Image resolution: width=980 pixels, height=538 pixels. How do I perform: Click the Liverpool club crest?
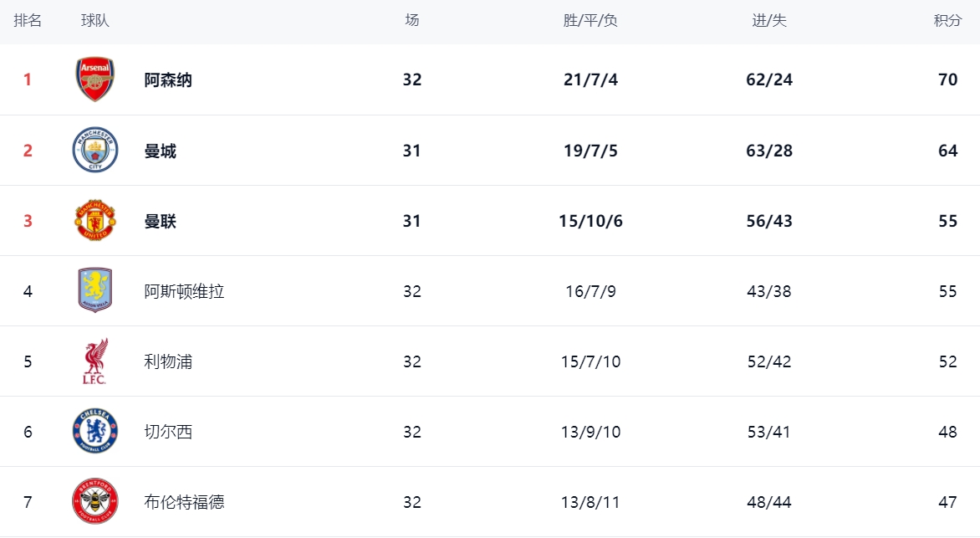94,361
